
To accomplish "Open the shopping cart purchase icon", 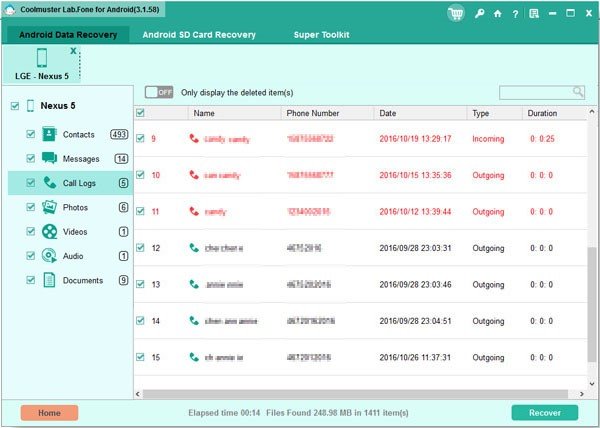I will click(456, 14).
